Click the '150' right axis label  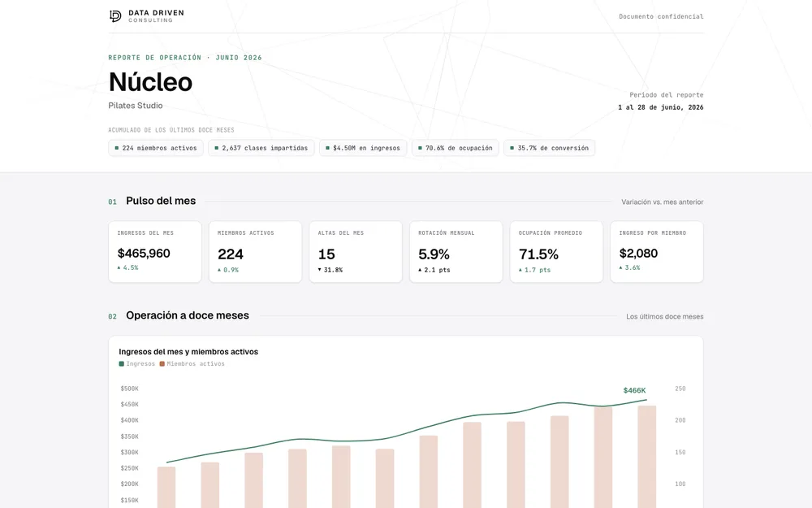[x=680, y=453]
